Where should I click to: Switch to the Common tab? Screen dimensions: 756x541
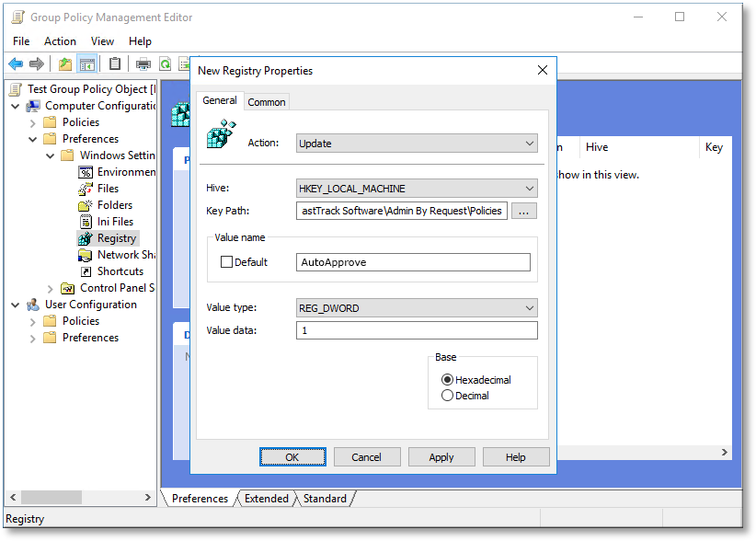267,101
